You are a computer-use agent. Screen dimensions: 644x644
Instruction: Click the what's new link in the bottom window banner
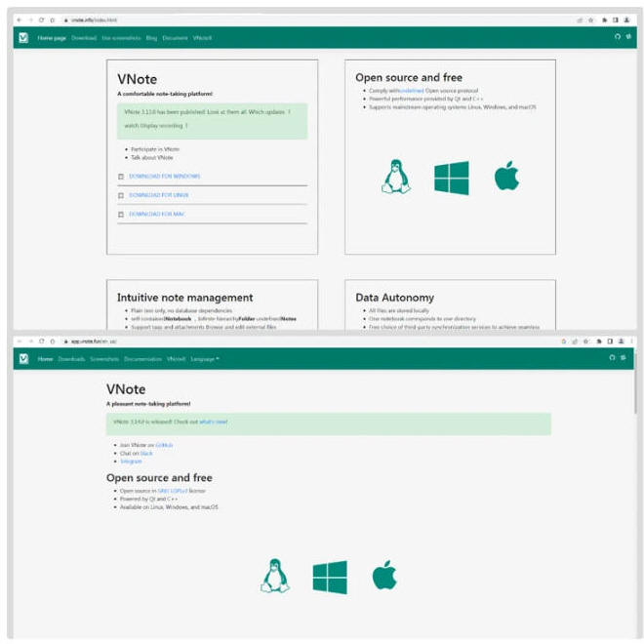[x=213, y=422]
